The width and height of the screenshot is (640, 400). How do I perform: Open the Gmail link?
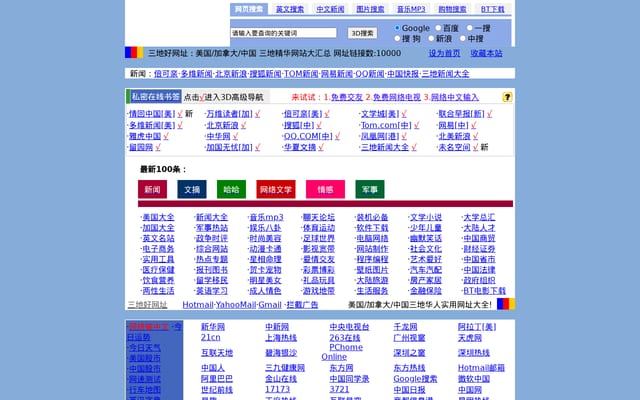(270, 304)
